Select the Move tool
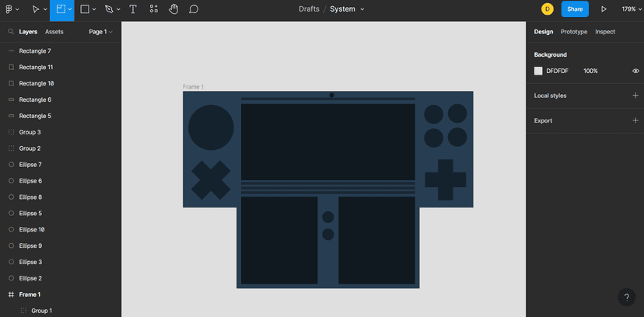 click(x=35, y=9)
